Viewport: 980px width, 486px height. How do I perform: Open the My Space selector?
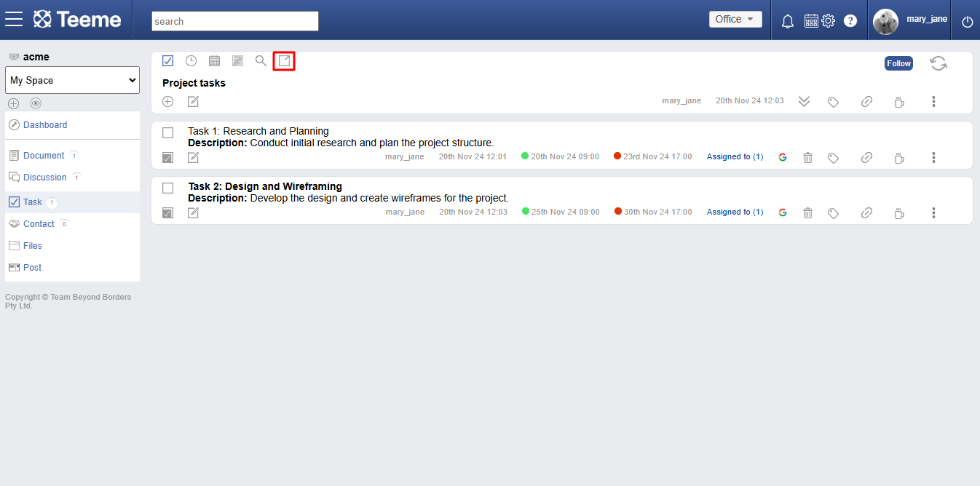pos(73,80)
